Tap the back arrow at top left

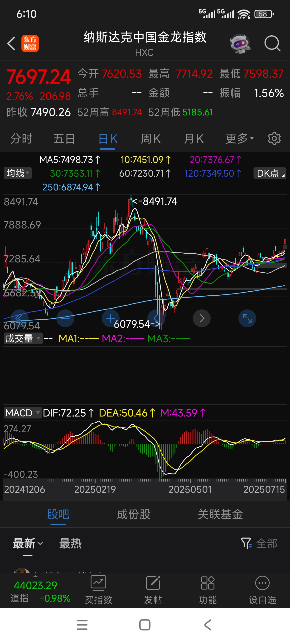tap(11, 43)
